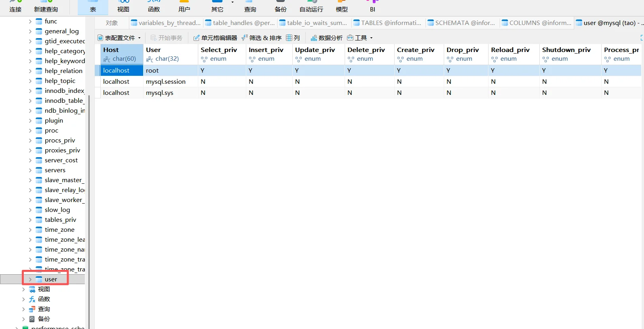The width and height of the screenshot is (644, 329).
Task: Open the 工具 tools dropdown menu
Action: [x=360, y=38]
